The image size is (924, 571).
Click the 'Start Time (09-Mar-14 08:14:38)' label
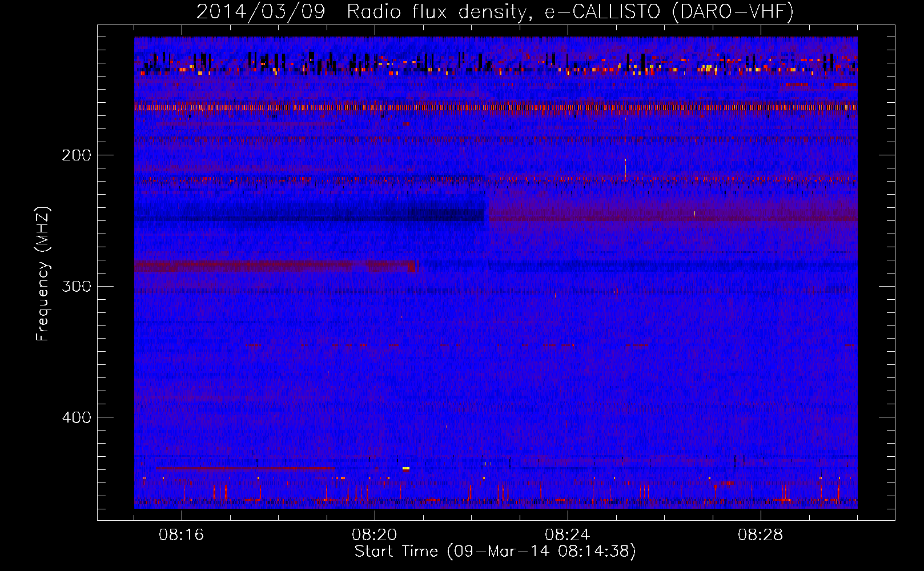(x=495, y=552)
